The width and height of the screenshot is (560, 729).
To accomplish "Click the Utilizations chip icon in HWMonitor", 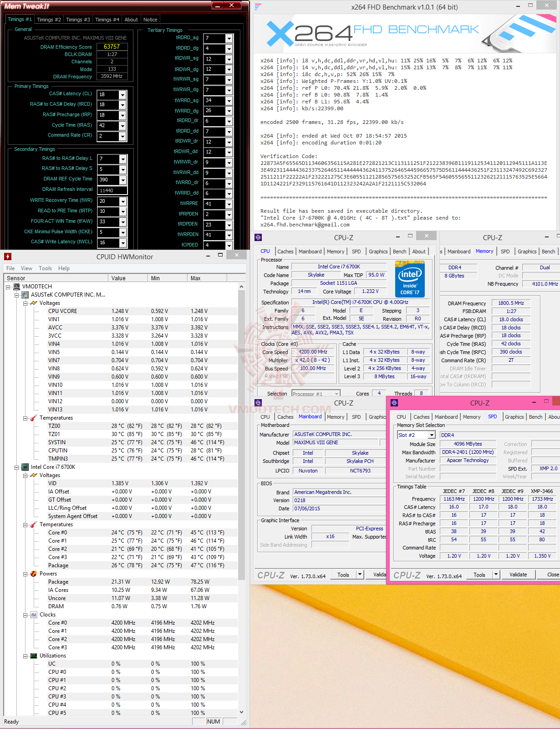I will 34,655.
